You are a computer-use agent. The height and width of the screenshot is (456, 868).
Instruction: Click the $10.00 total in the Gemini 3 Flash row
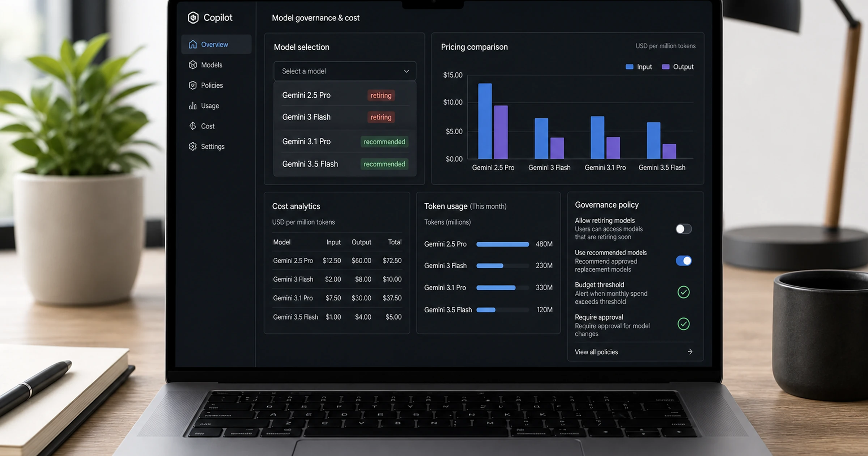pos(392,279)
